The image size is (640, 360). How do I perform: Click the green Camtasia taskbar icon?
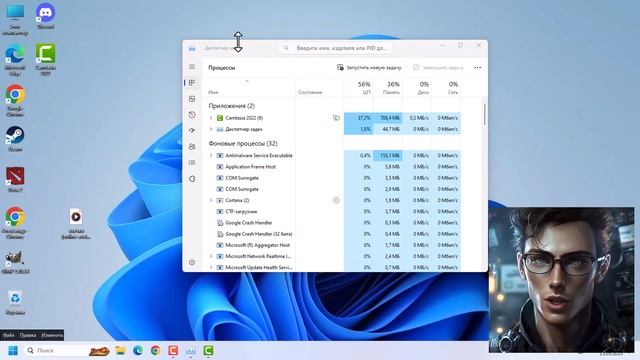tap(208, 351)
